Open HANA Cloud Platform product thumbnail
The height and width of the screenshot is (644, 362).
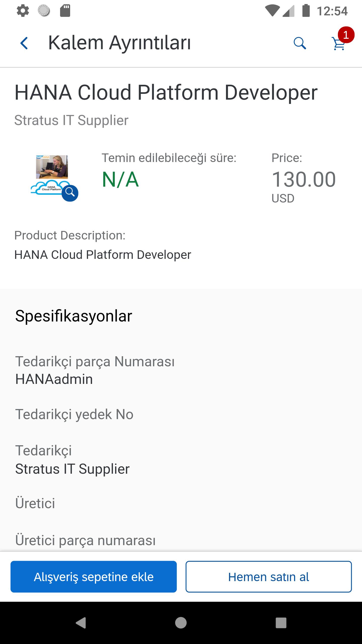pos(52,175)
